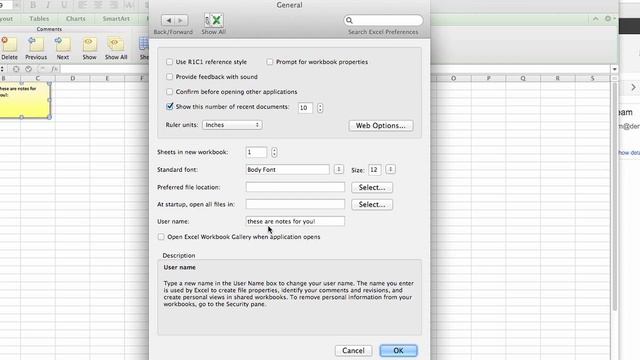Click the Back arrow in preferences toolbar
Image resolution: width=640 pixels, height=360 pixels.
click(168, 20)
